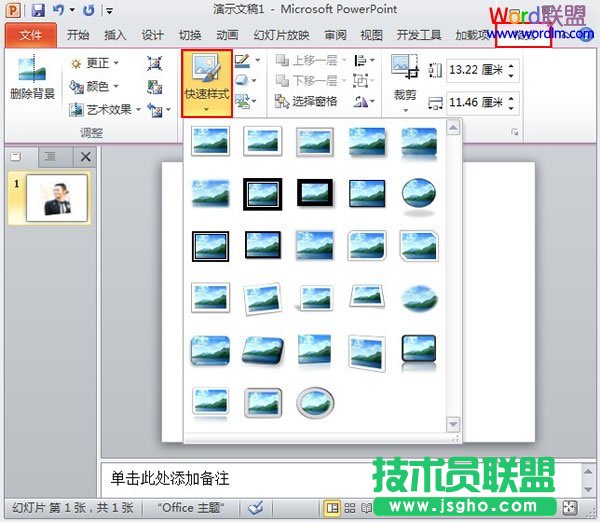The width and height of the screenshot is (600, 522).
Task: Select the oval picture style in the second row
Action: click(x=418, y=192)
